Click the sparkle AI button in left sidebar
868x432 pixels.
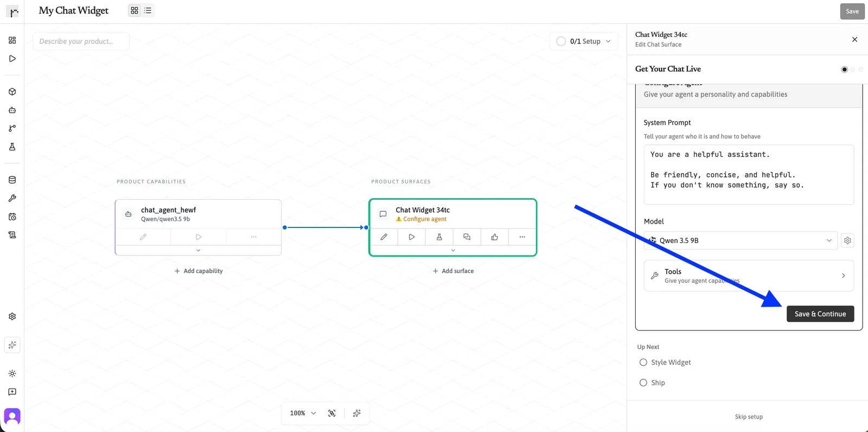12,345
